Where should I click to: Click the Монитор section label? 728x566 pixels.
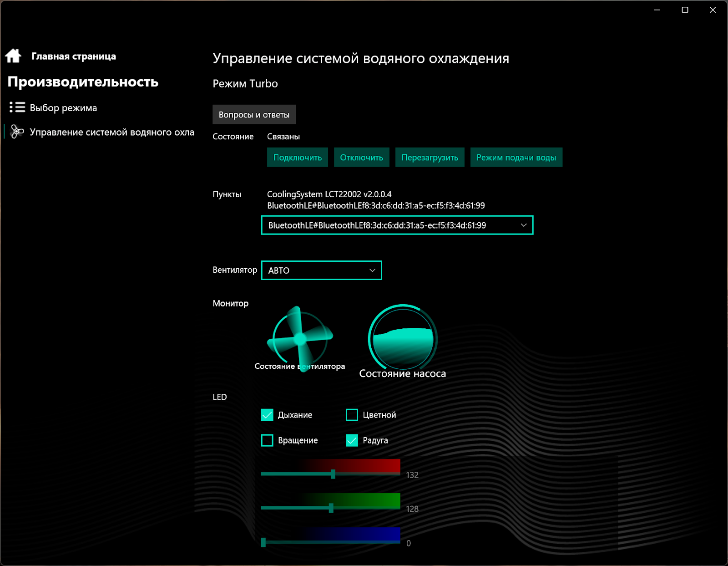231,303
